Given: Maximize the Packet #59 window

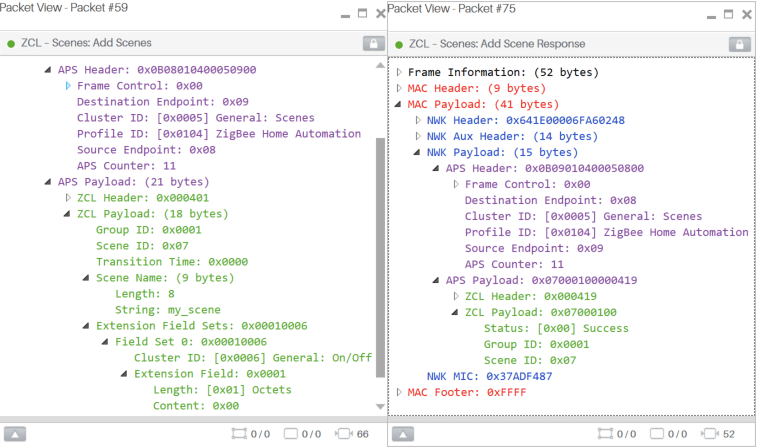Looking at the screenshot, I should (x=362, y=14).
